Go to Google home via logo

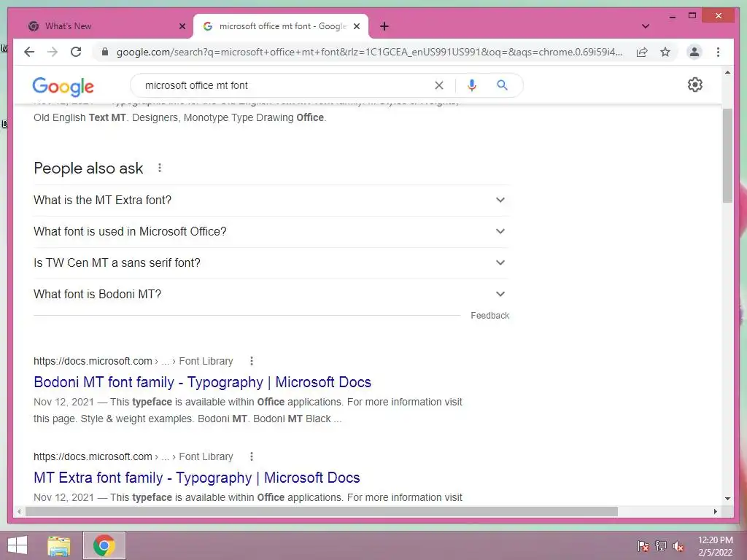pyautogui.click(x=63, y=86)
